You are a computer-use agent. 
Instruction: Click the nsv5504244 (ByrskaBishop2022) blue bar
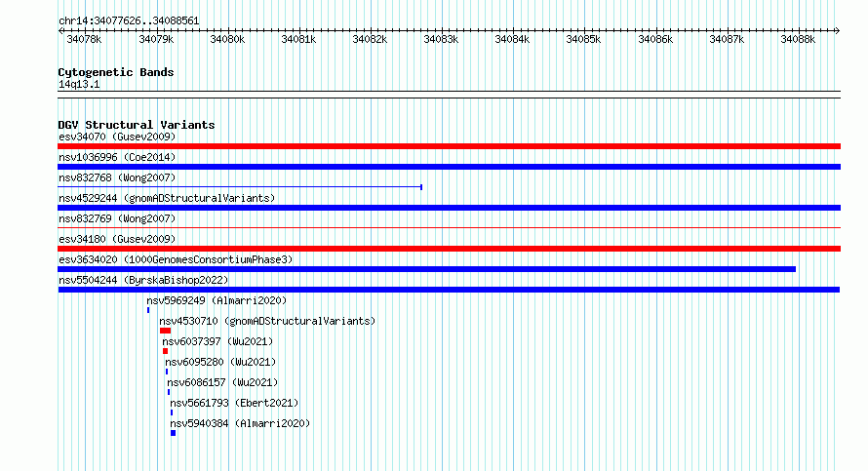coord(449,290)
